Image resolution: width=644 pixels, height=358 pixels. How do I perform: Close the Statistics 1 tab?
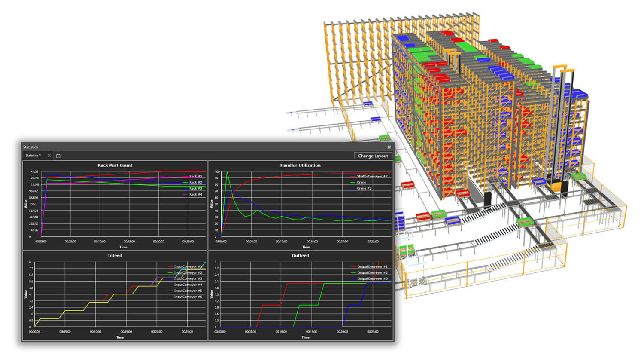point(49,156)
